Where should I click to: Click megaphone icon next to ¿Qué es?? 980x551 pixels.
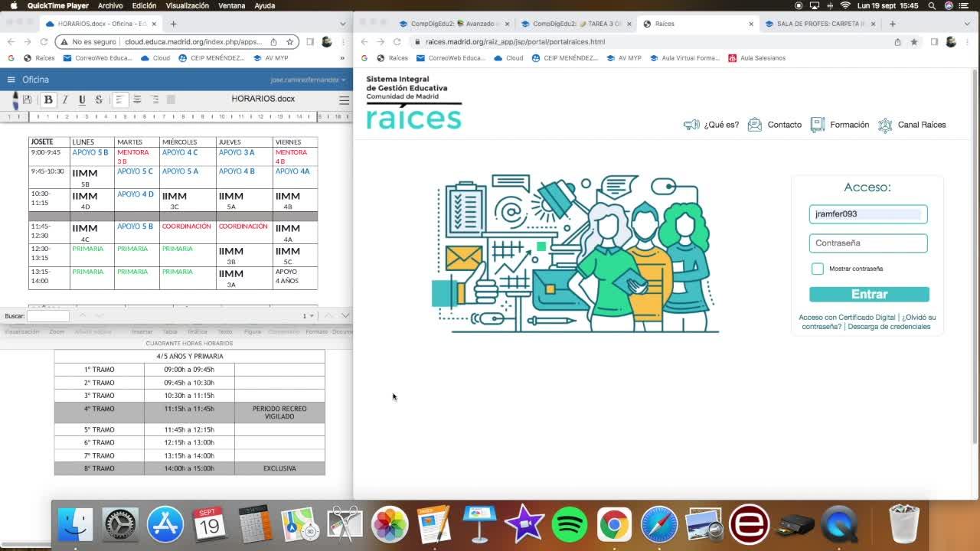click(691, 125)
